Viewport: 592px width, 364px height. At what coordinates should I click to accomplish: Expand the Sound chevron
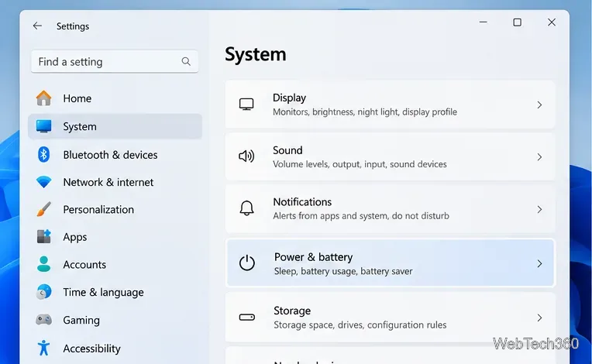[539, 157]
